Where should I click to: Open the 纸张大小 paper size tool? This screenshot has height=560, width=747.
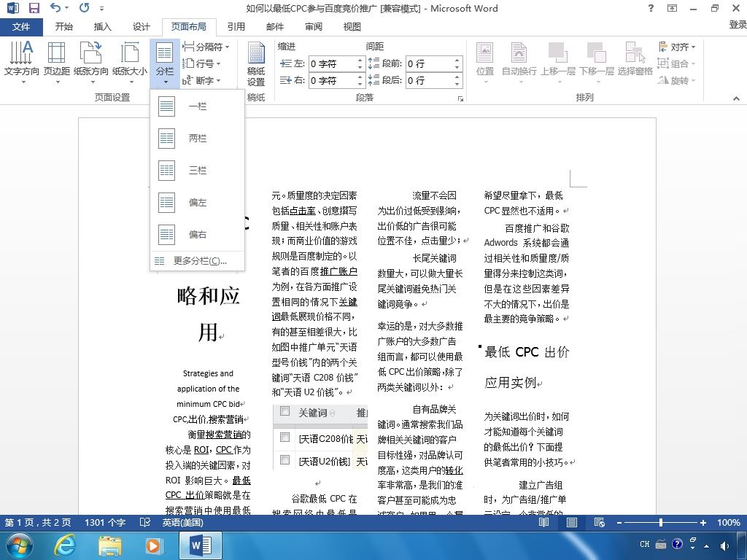(x=130, y=63)
